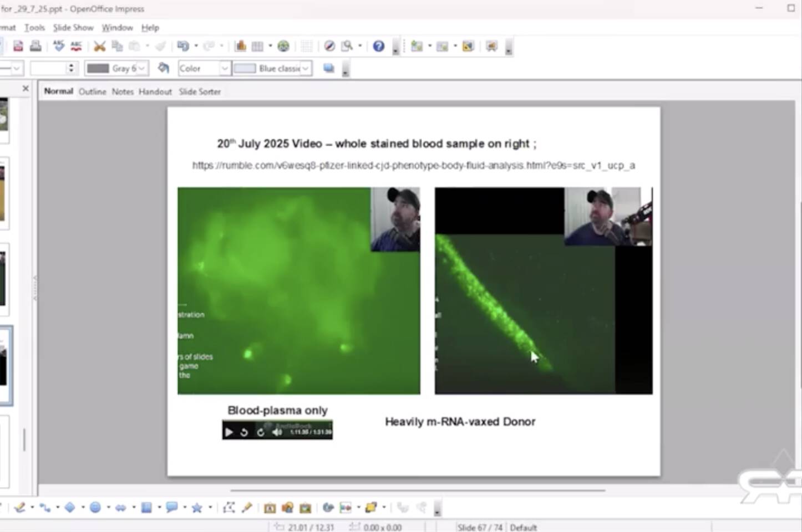Click the Copy icon
This screenshot has height=532, width=802.
coord(117,46)
